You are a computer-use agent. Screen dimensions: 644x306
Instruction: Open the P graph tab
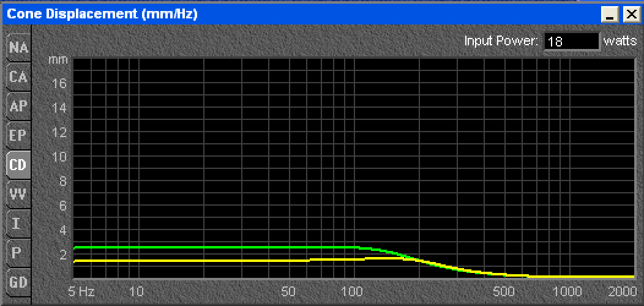pyautogui.click(x=18, y=253)
